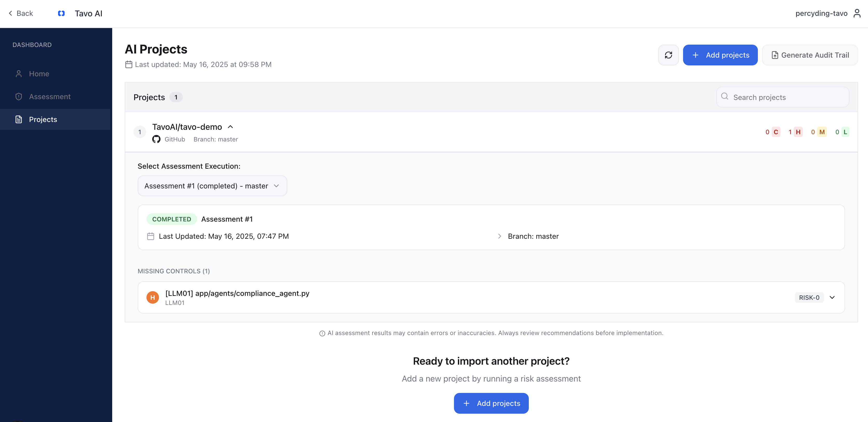This screenshot has width=868, height=422.
Task: Click the user profile icon
Action: pos(857,13)
